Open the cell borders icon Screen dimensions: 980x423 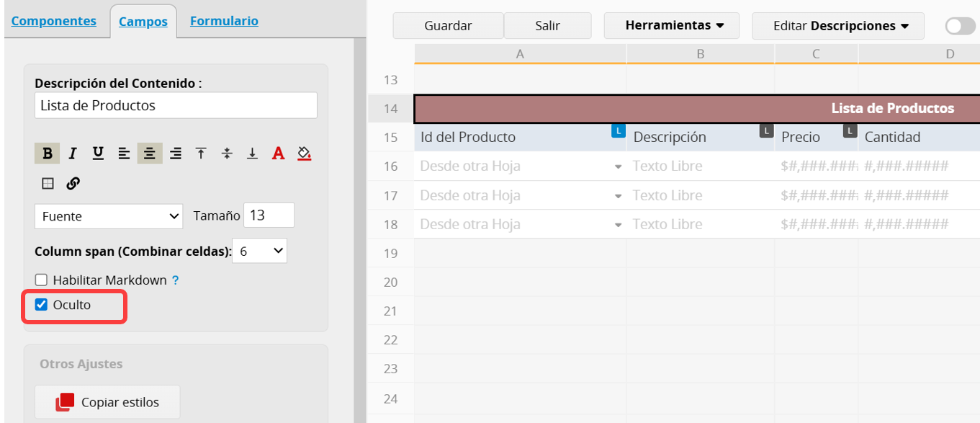coord(48,184)
